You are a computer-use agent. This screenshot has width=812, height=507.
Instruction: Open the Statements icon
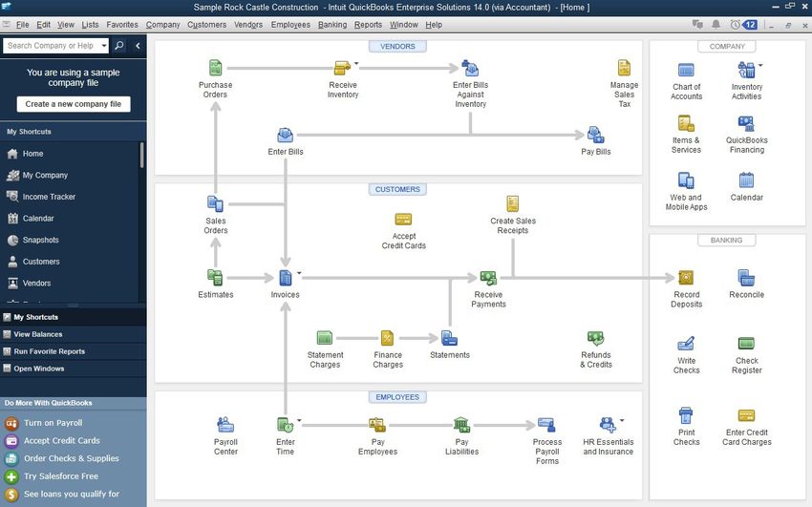450,338
